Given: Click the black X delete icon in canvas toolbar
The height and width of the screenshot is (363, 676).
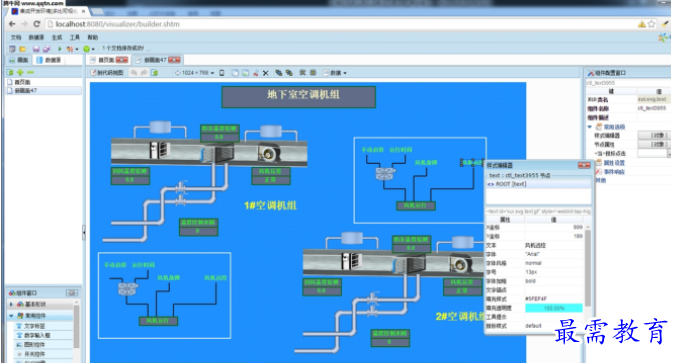Looking at the screenshot, I should [266, 73].
